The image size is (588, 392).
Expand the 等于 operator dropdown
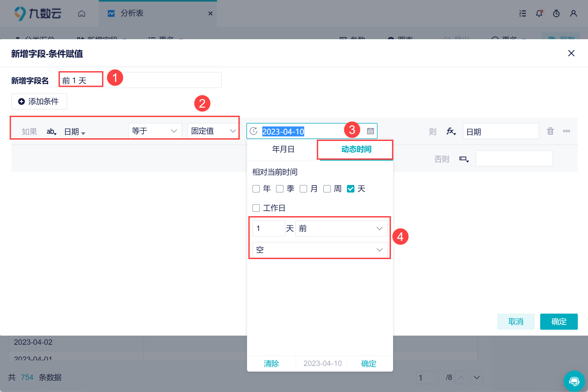coord(155,131)
